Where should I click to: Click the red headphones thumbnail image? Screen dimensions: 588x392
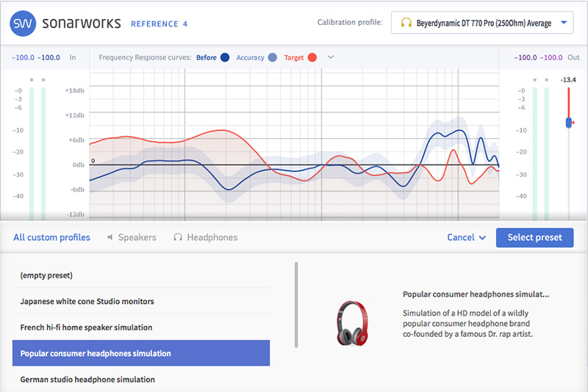click(352, 323)
